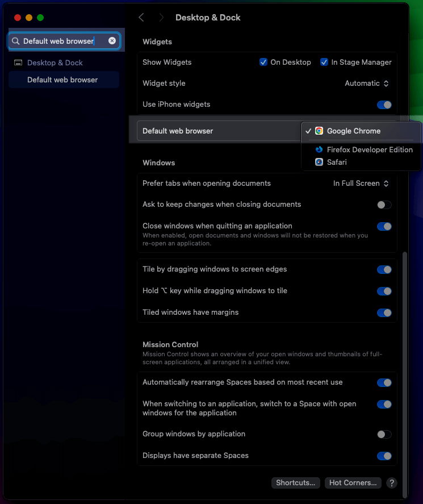The image size is (423, 504).
Task: Click the magnifying glass search icon
Action: click(15, 41)
